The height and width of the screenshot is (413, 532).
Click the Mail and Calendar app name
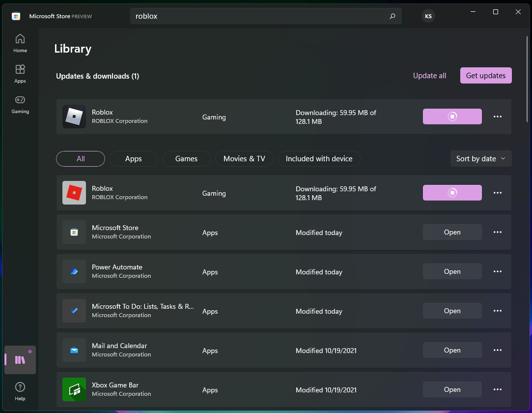pyautogui.click(x=119, y=346)
